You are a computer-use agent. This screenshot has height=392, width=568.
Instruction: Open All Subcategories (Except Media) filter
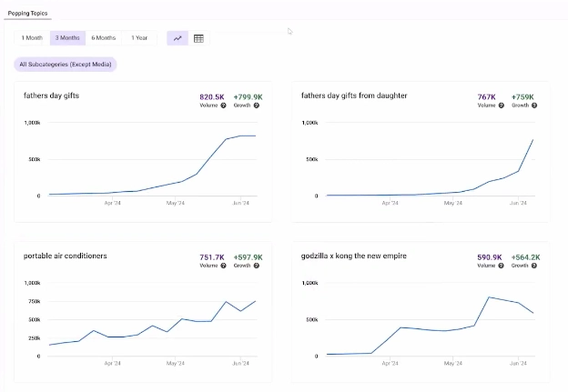coord(66,65)
